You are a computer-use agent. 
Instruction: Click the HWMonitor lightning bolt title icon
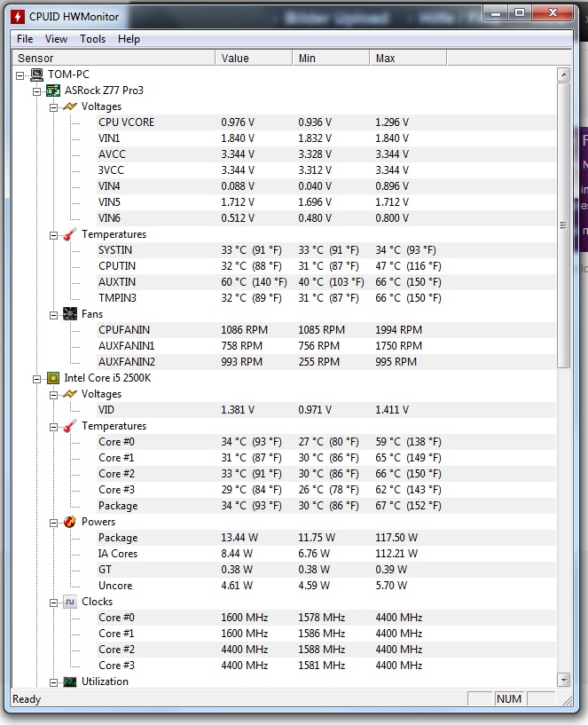point(18,17)
